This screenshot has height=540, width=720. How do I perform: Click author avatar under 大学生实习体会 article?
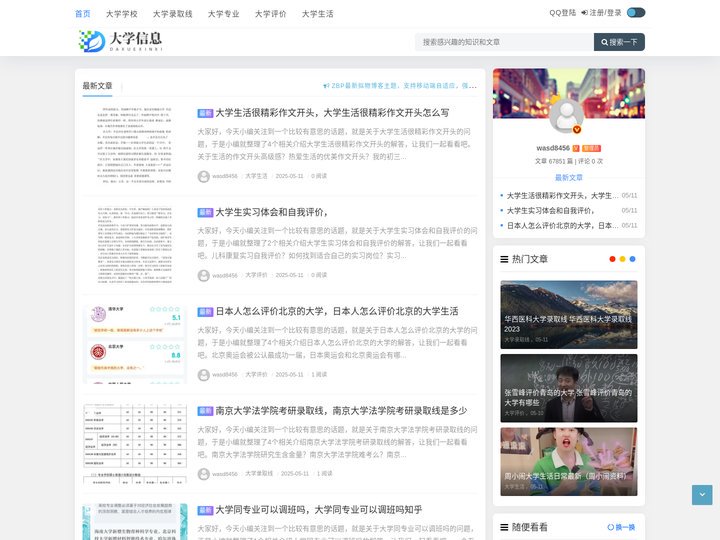pos(203,276)
